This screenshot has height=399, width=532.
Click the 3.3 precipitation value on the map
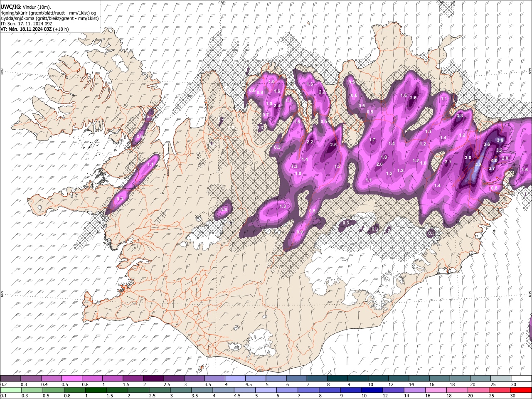point(460,116)
